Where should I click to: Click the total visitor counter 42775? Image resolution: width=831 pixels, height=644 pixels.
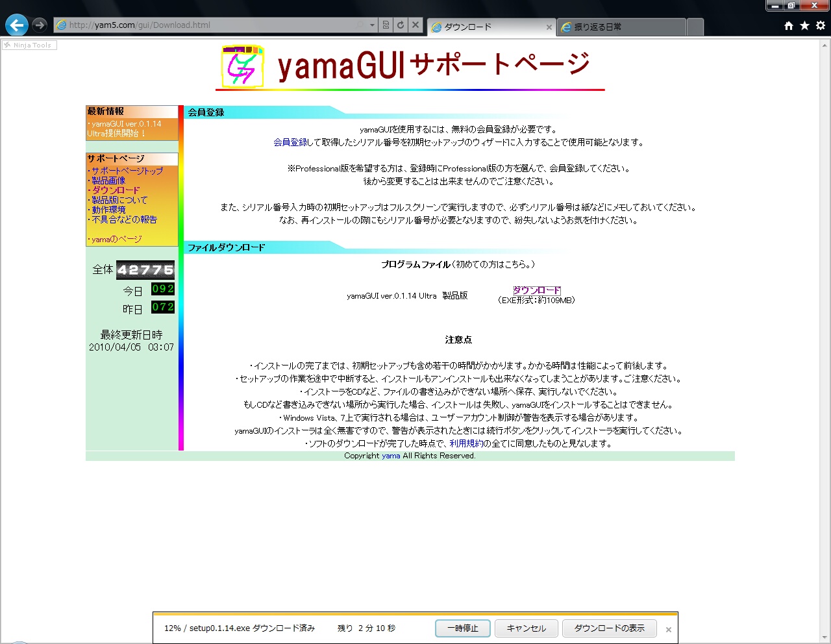(145, 270)
